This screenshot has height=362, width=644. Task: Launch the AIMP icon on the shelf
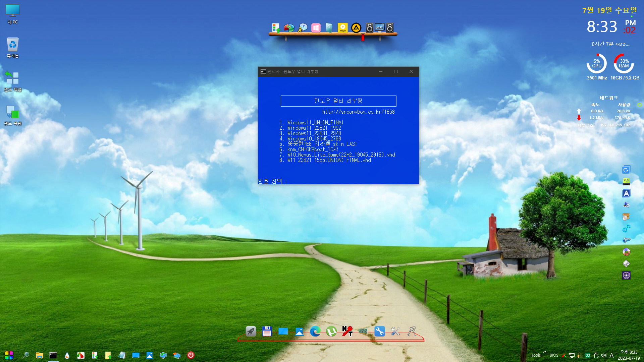click(x=356, y=27)
